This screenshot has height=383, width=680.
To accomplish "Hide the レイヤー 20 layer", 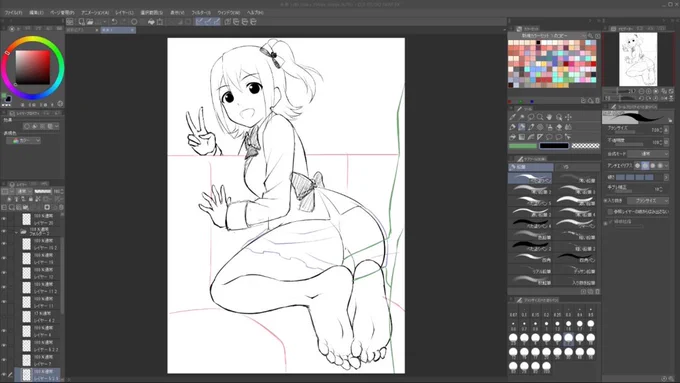I will tap(4, 219).
